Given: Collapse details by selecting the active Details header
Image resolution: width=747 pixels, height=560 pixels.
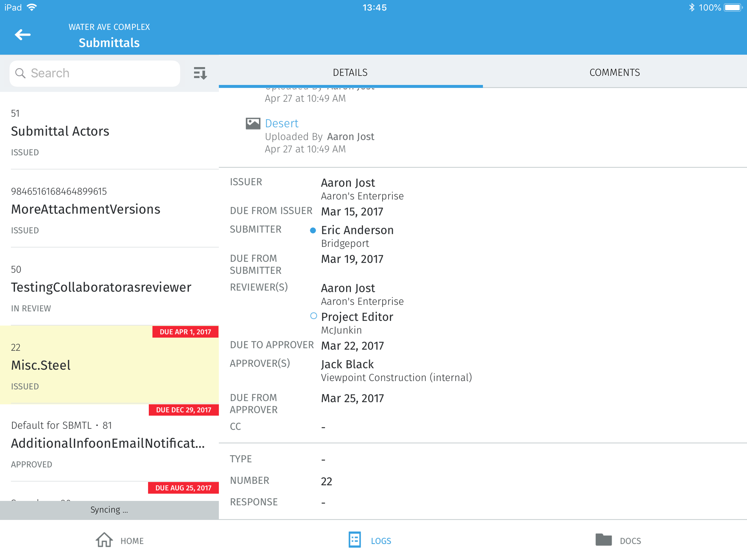Looking at the screenshot, I should (350, 72).
